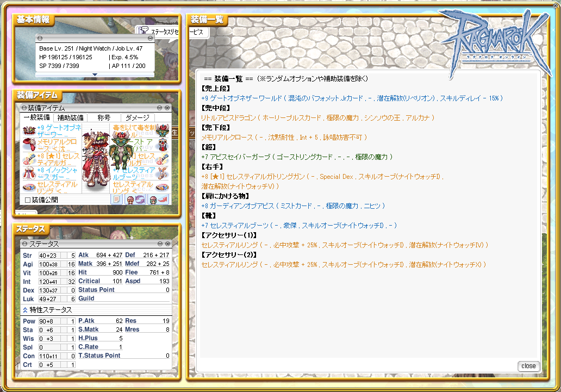Open the ダメージ tab

point(138,117)
